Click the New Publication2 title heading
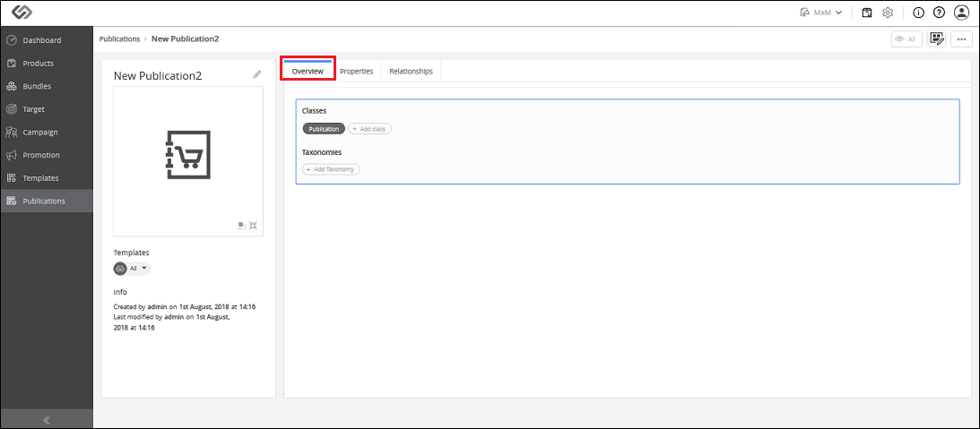The width and height of the screenshot is (980, 429). point(158,75)
